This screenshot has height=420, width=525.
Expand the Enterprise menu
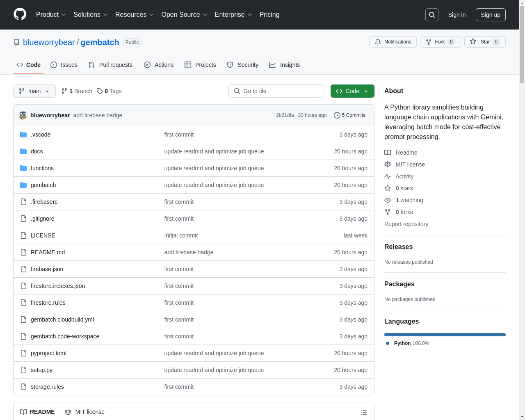[x=233, y=15]
